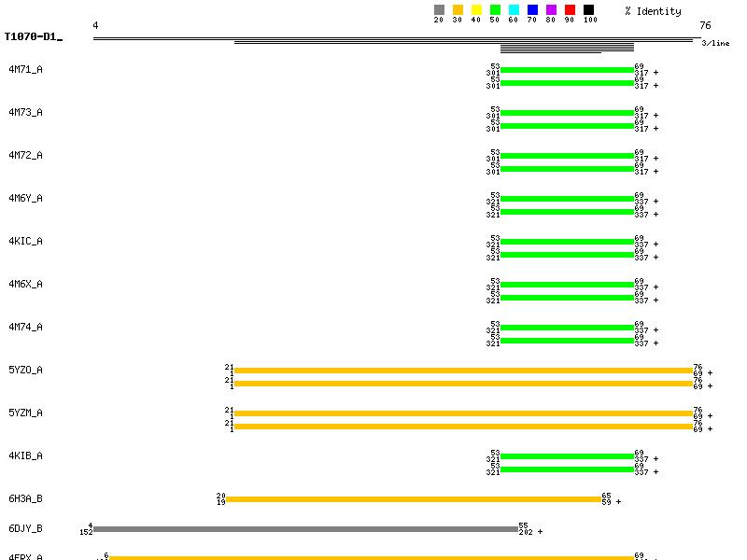Screen dimensions: 747x560
Task: Open the 5YZO_A hit label
Action: click(x=25, y=371)
